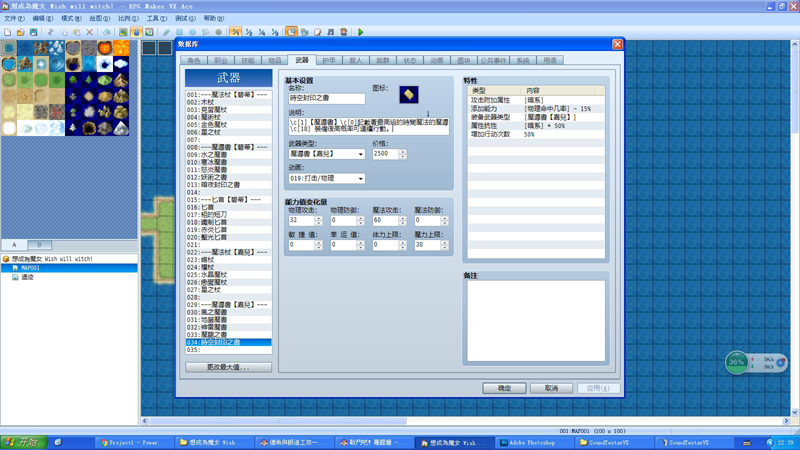Select the Ellipse drawing tool icon
Viewport: 800px width, 450px height.
coord(192,32)
